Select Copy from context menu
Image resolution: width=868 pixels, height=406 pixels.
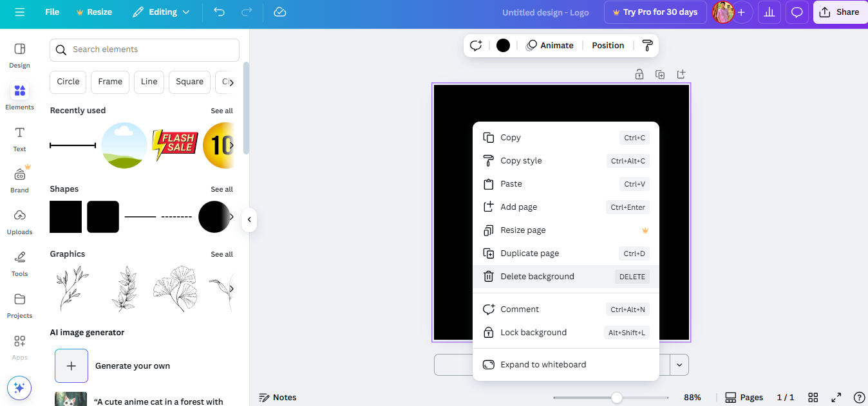(566, 137)
